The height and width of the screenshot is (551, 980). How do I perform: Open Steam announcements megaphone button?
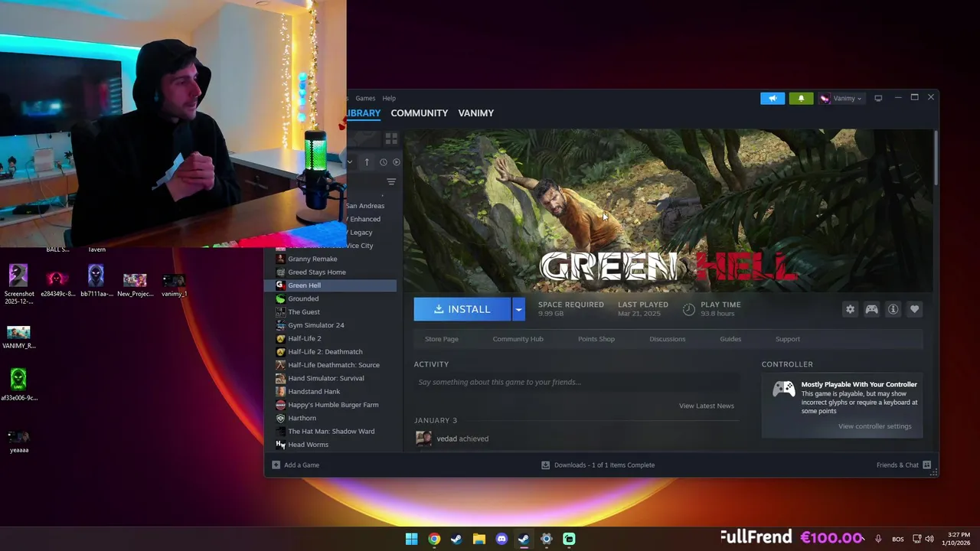[773, 98]
